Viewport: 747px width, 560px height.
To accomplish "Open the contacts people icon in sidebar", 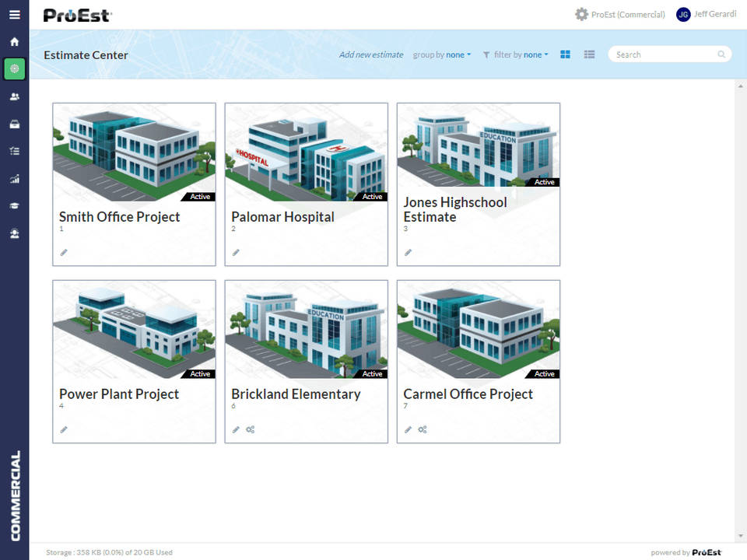I will pyautogui.click(x=14, y=96).
